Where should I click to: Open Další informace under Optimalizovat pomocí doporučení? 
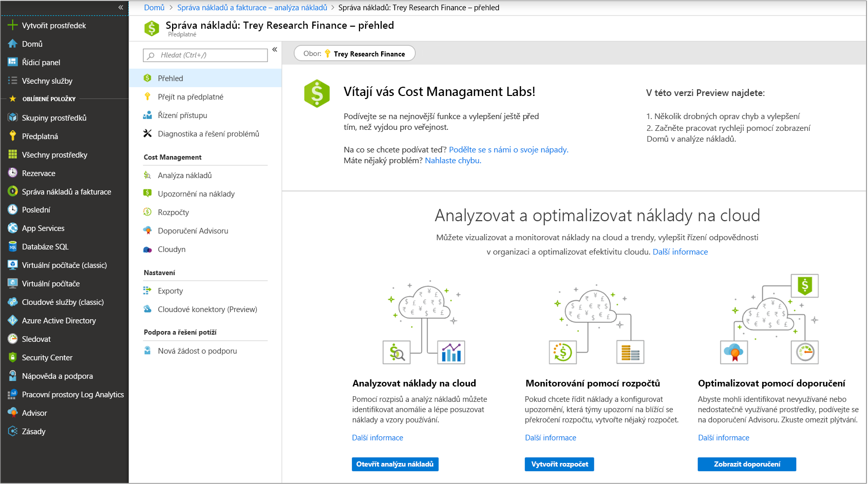click(724, 438)
